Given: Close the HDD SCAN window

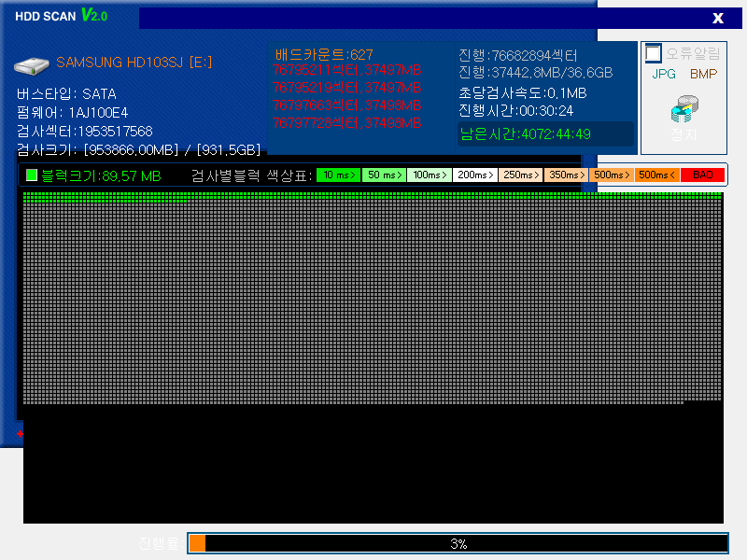Looking at the screenshot, I should tap(718, 18).
